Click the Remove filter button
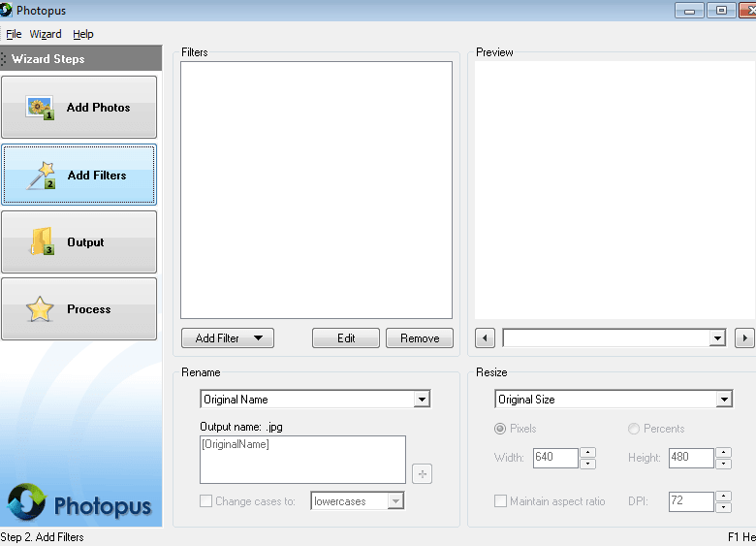Viewport: 756px width, 546px height. pos(420,338)
